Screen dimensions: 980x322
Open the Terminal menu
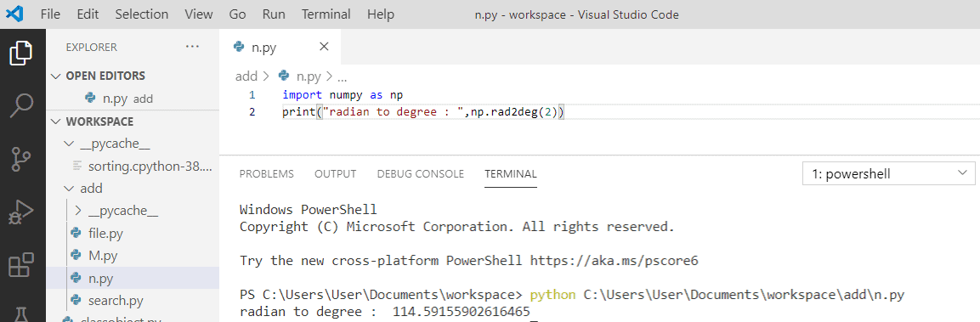tap(326, 14)
